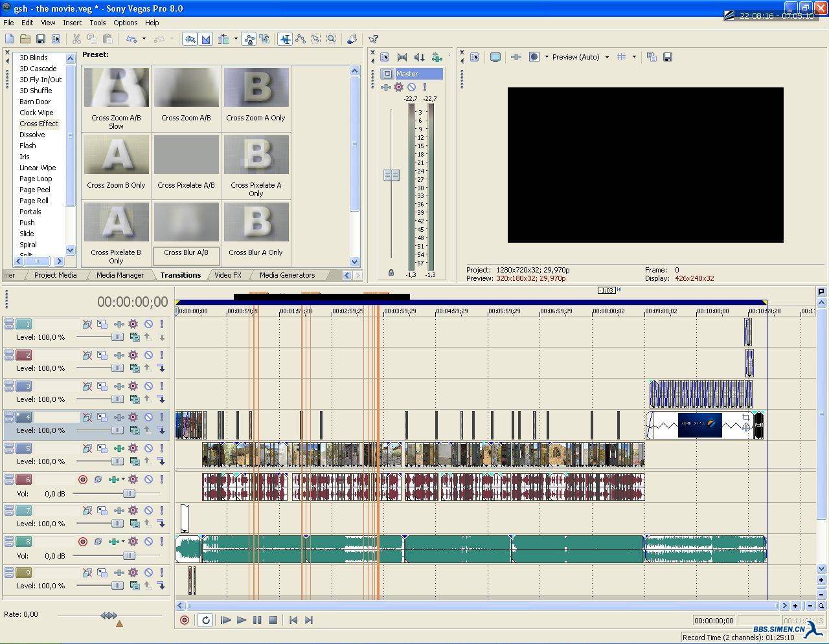The image size is (829, 644).
Task: Open the Options menu
Action: click(x=125, y=23)
